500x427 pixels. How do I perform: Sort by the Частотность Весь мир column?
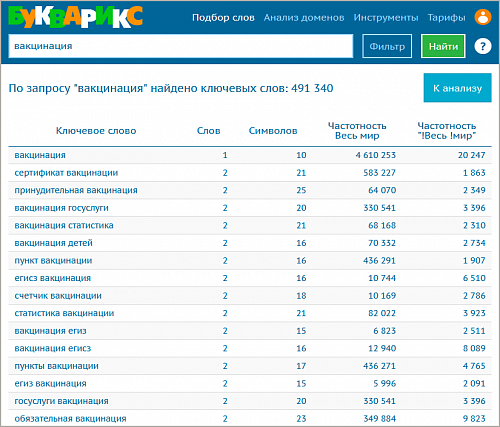(x=357, y=131)
